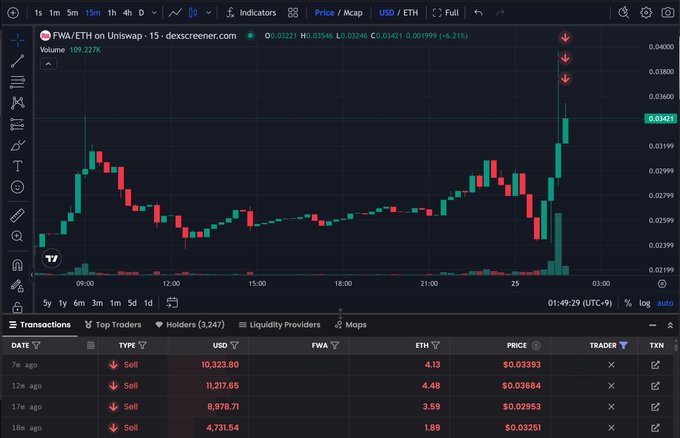Redo the last chart action
680x438 pixels.
[x=500, y=13]
